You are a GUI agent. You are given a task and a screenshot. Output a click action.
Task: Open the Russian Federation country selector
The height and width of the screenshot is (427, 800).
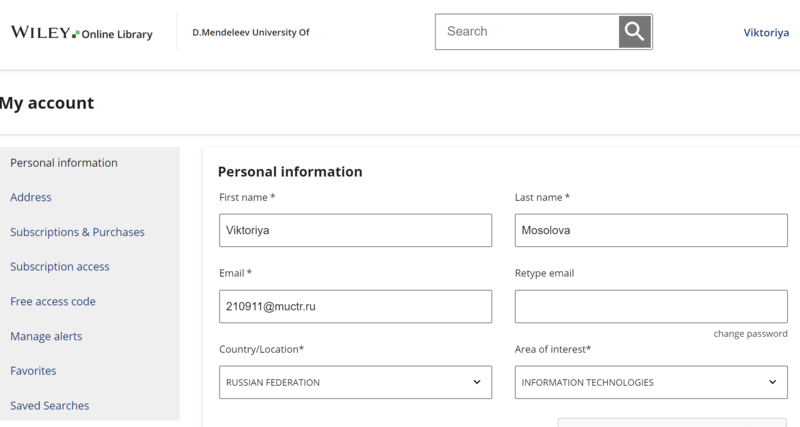tap(356, 382)
